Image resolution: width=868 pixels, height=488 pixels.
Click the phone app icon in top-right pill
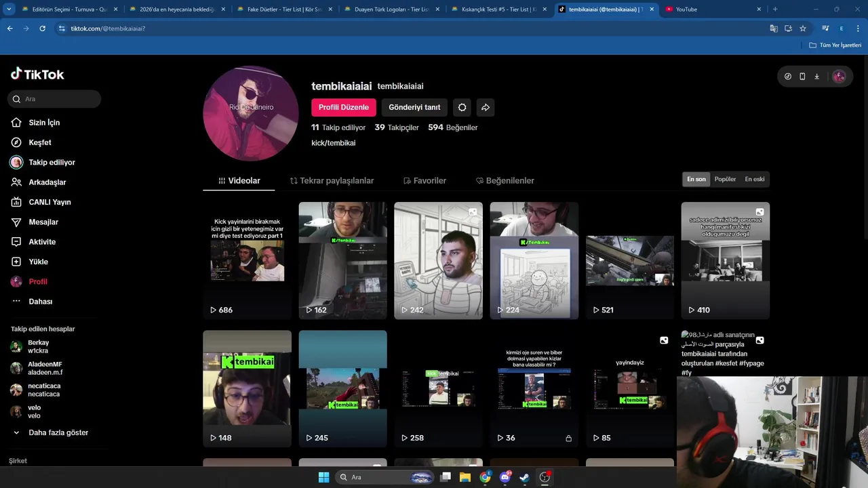[802, 77]
